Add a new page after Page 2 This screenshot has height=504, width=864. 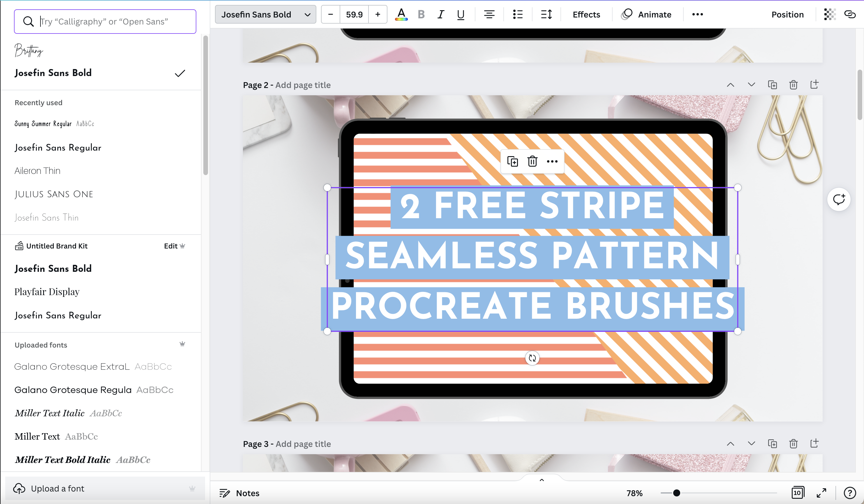pos(814,85)
